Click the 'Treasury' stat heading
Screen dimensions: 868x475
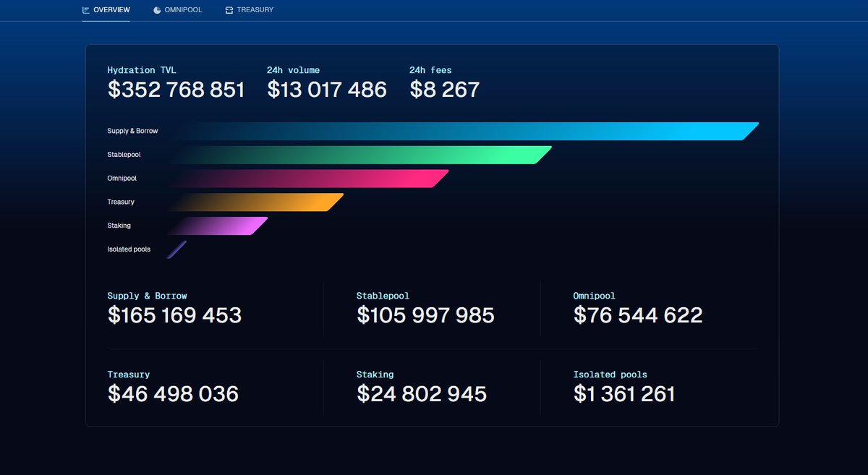pos(129,375)
